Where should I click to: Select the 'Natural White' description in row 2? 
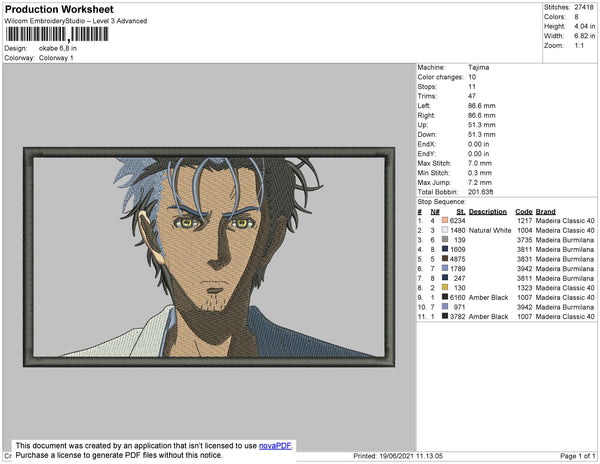coord(490,230)
